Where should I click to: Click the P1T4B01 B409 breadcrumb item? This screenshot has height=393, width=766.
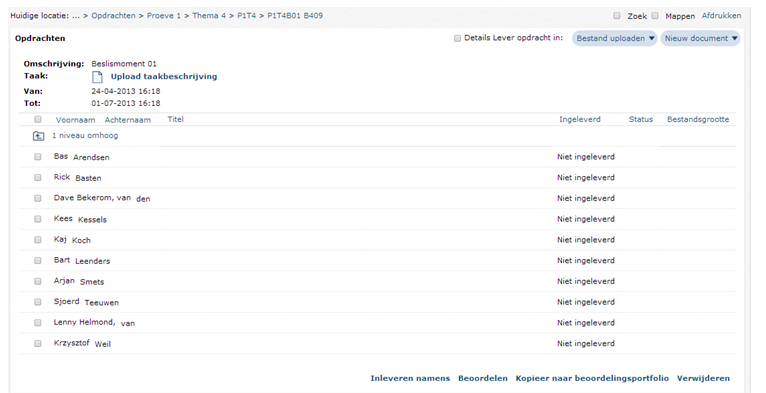[x=295, y=16]
